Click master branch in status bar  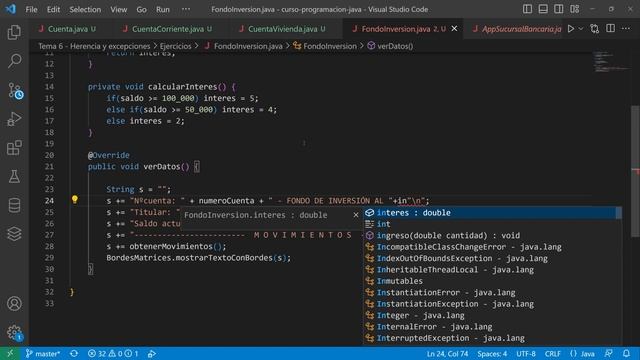[x=43, y=353]
